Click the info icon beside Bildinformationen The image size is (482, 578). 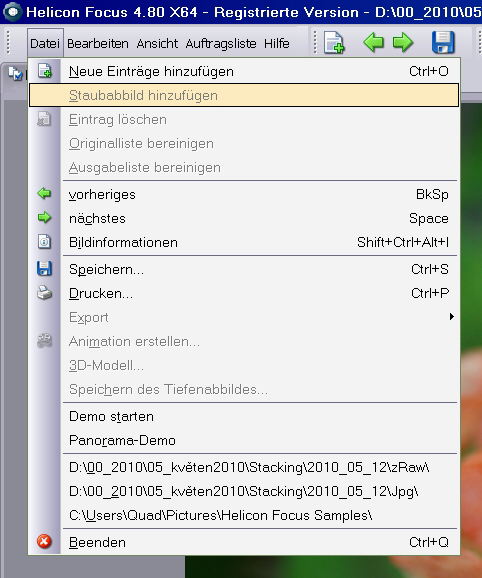point(44,242)
